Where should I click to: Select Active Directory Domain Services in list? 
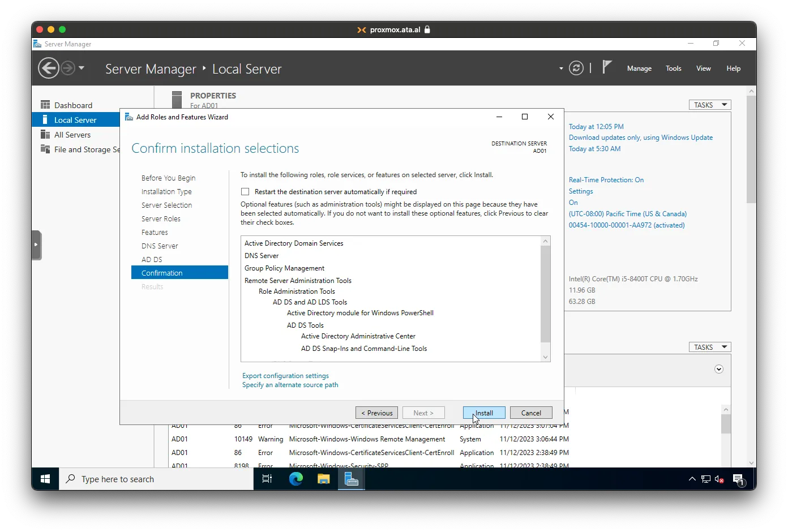coord(294,243)
